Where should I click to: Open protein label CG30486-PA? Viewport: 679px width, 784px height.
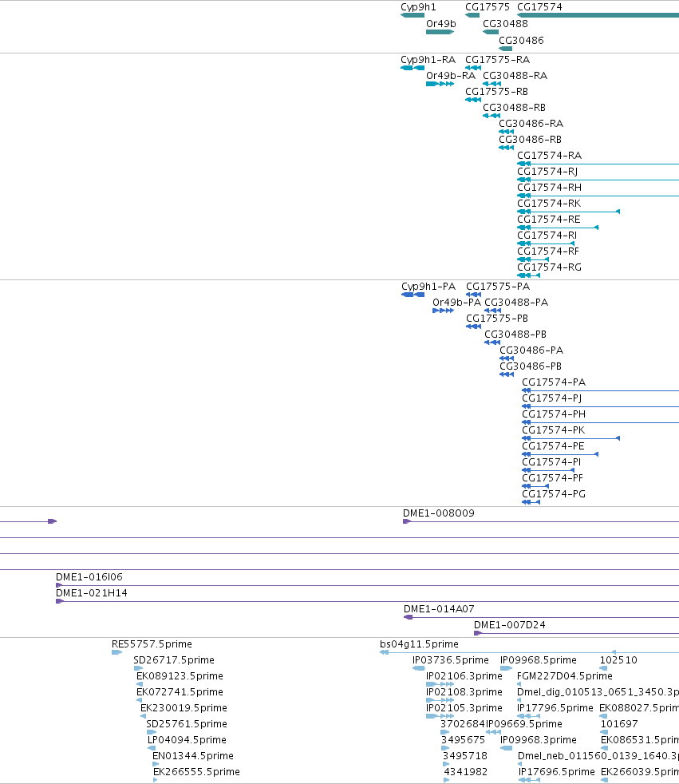coord(531,350)
